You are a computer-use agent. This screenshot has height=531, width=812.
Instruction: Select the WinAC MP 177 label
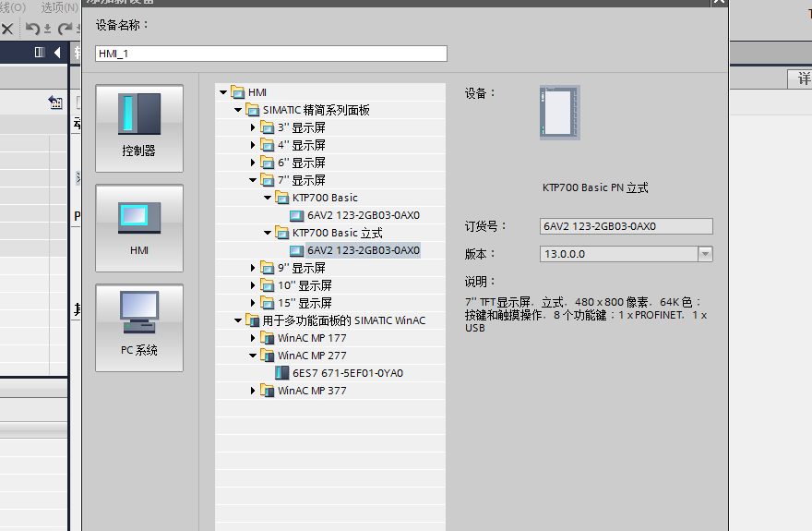tap(312, 338)
